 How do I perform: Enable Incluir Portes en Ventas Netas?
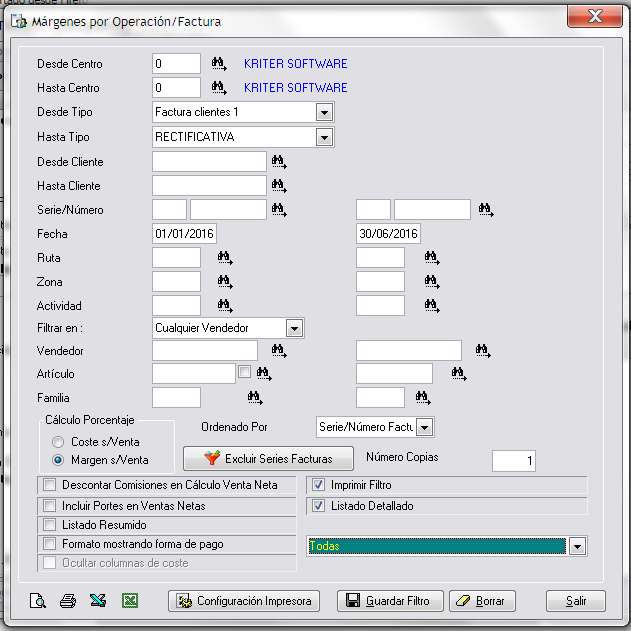pyautogui.click(x=49, y=505)
